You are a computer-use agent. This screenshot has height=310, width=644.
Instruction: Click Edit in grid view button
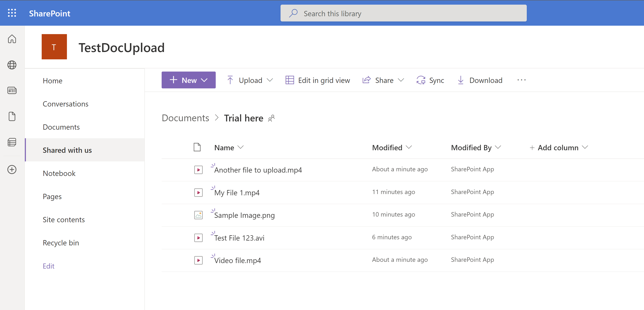(x=318, y=80)
